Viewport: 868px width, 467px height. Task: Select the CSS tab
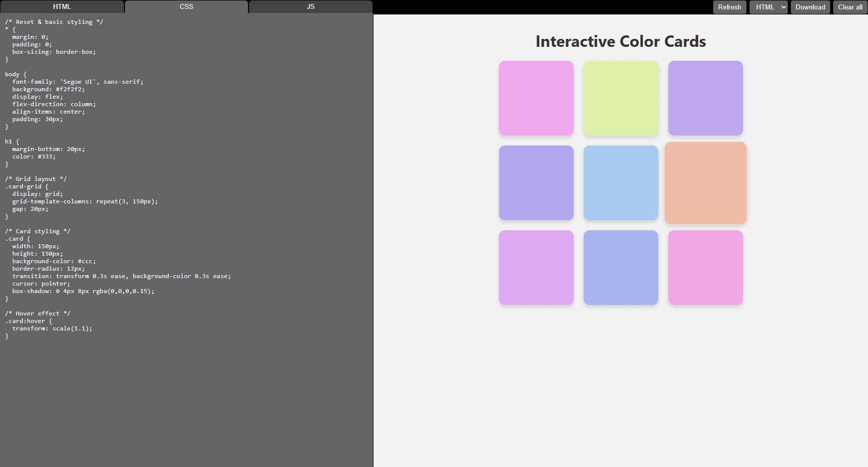(186, 6)
